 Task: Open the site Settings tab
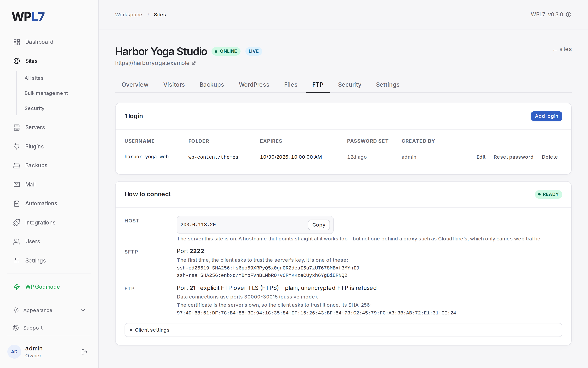click(388, 85)
